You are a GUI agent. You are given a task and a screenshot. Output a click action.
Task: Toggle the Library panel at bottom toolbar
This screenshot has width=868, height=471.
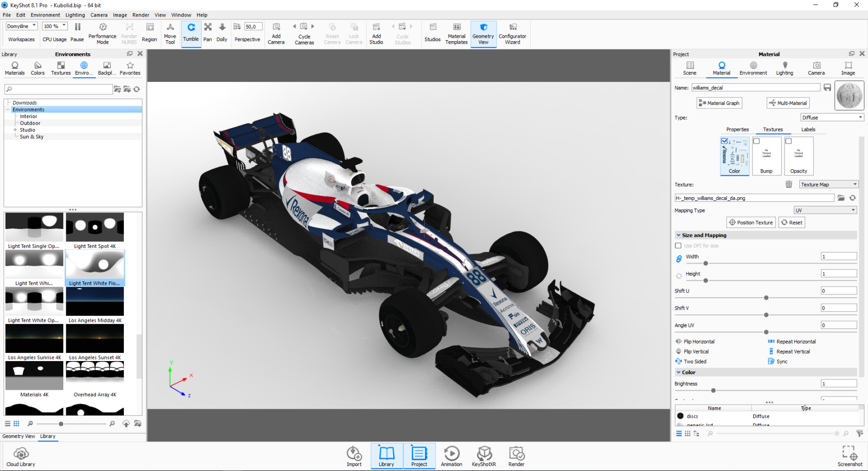(386, 456)
